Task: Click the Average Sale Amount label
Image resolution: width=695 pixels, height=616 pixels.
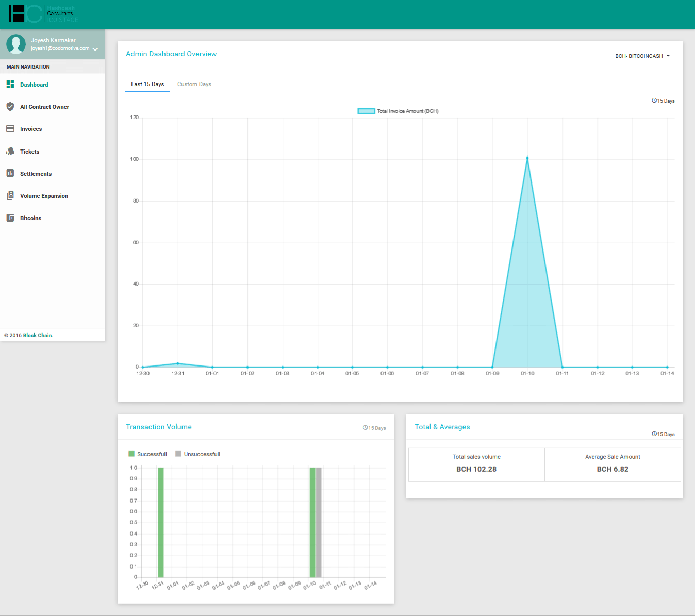Action: [613, 457]
